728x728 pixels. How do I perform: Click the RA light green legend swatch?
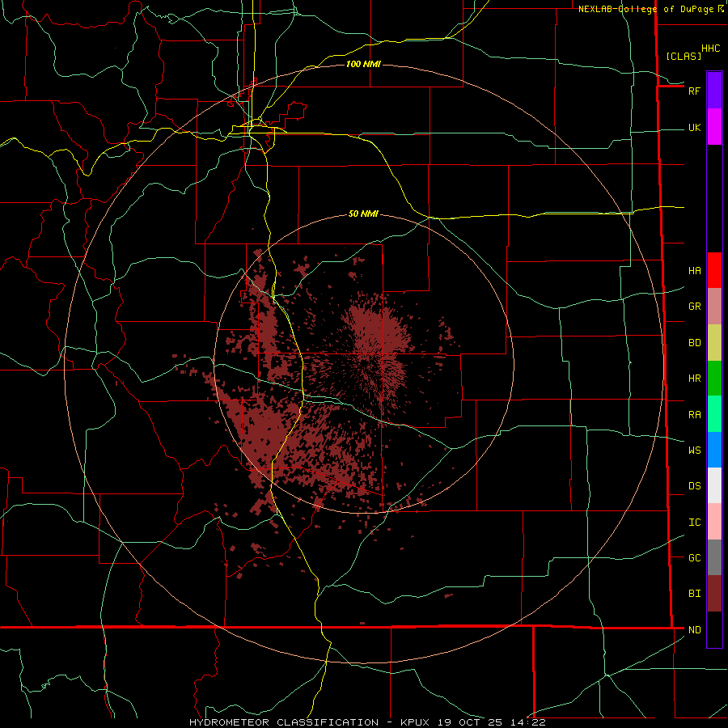coord(714,414)
